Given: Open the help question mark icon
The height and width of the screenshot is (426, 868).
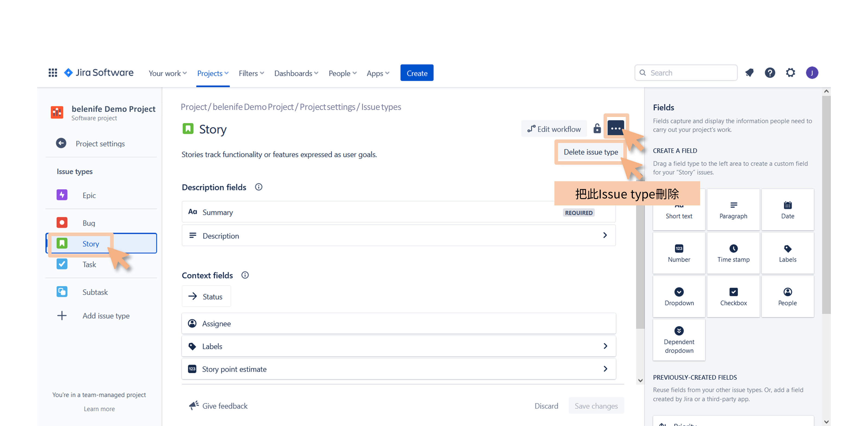Looking at the screenshot, I should point(770,73).
